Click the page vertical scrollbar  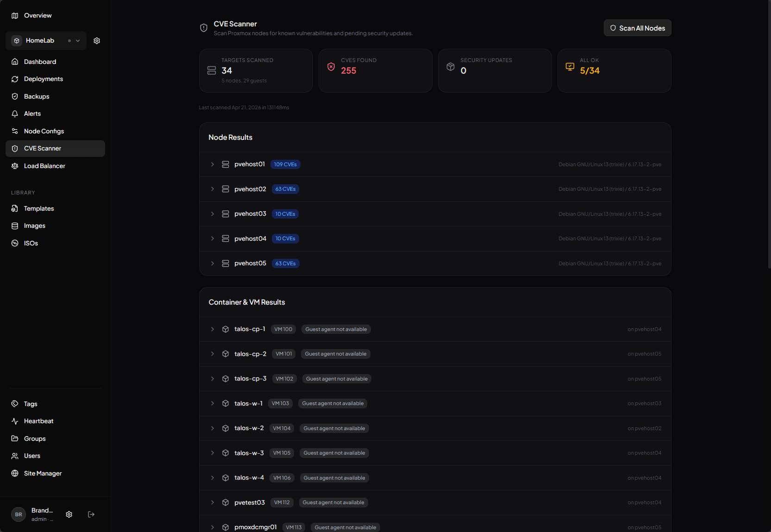769,134
